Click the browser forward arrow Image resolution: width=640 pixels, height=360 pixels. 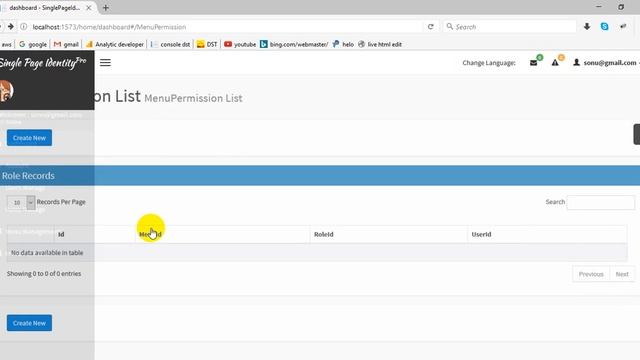click(11, 27)
